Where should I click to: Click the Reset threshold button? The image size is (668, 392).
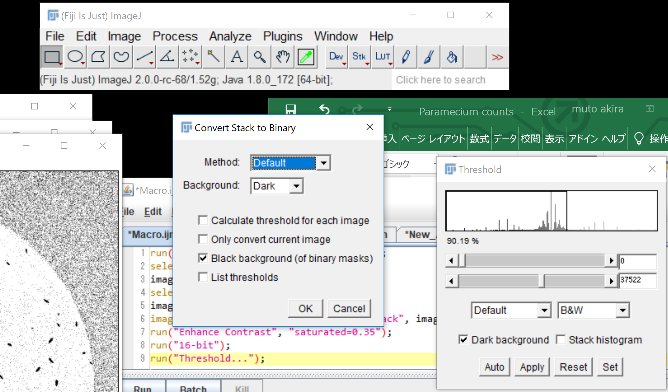click(x=573, y=367)
